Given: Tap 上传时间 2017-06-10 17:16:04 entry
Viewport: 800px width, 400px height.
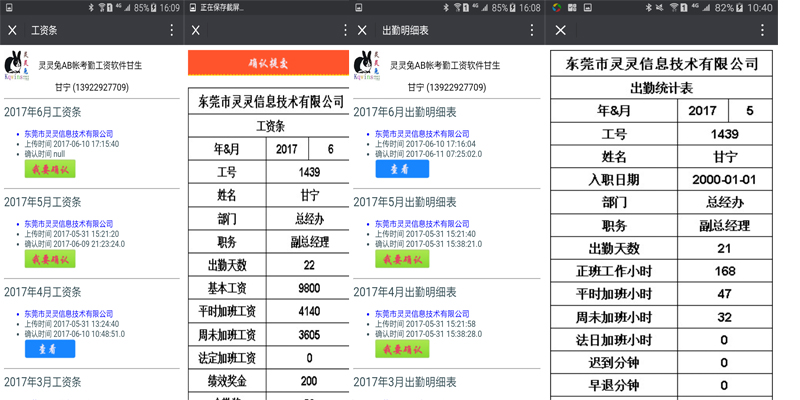Looking at the screenshot, I should pyautogui.click(x=426, y=144).
